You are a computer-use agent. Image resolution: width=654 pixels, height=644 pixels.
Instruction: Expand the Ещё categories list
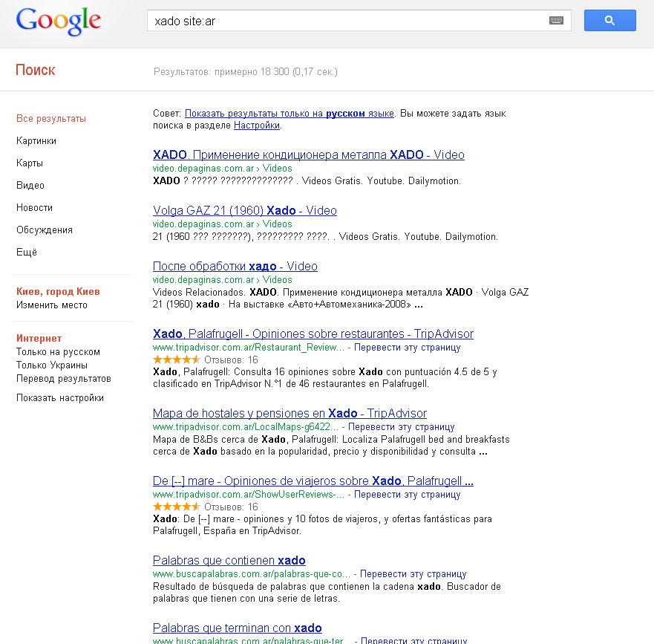tap(27, 252)
